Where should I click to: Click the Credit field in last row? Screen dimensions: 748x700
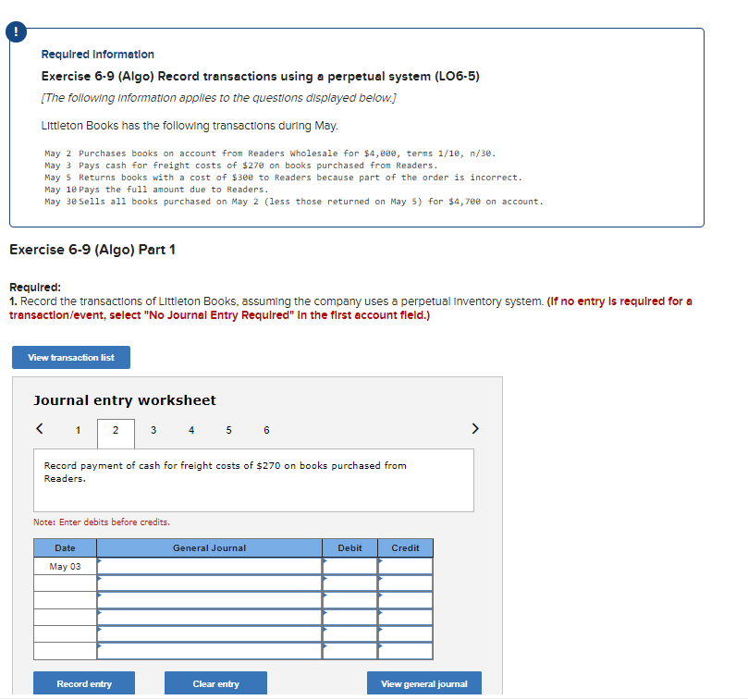pyautogui.click(x=406, y=651)
